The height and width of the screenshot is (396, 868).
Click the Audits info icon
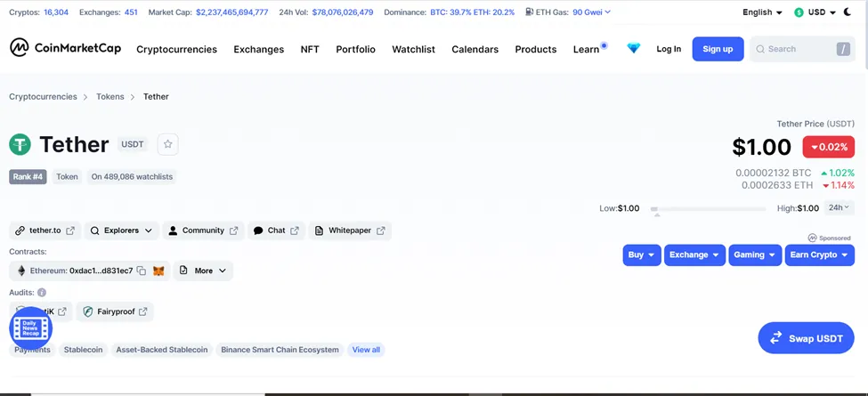[x=42, y=293]
